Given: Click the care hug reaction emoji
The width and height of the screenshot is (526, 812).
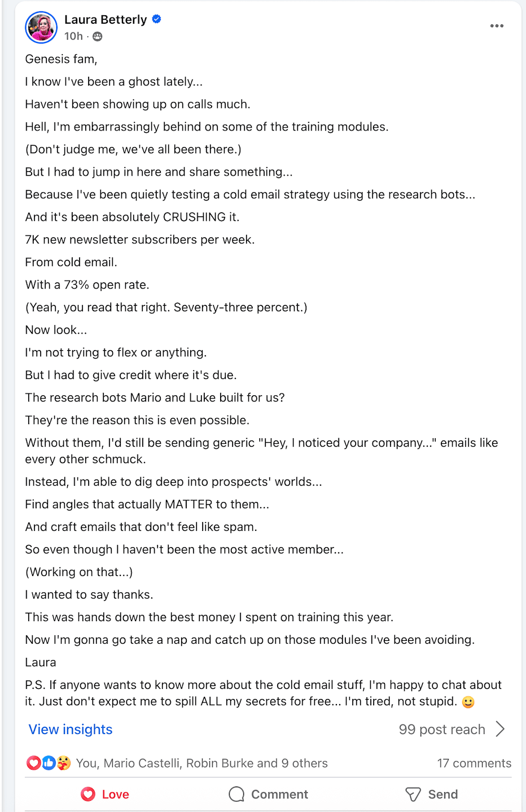Looking at the screenshot, I should [x=64, y=763].
